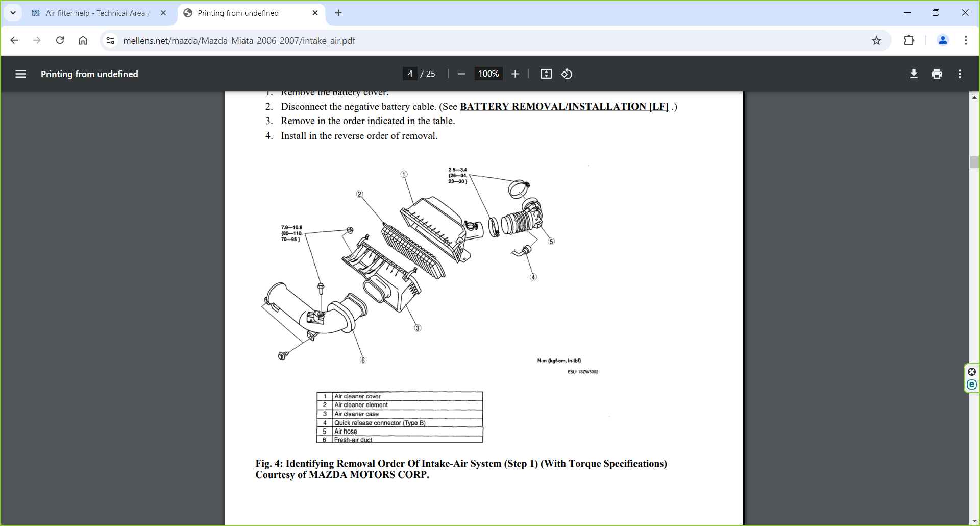Screen dimensions: 980x526
Task: Click Air cleaner case table row
Action: pyautogui.click(x=400, y=414)
